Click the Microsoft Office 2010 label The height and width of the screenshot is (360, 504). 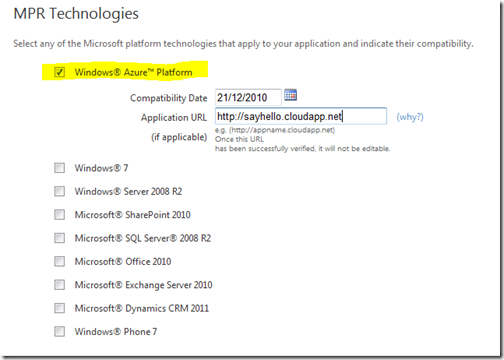pos(123,261)
